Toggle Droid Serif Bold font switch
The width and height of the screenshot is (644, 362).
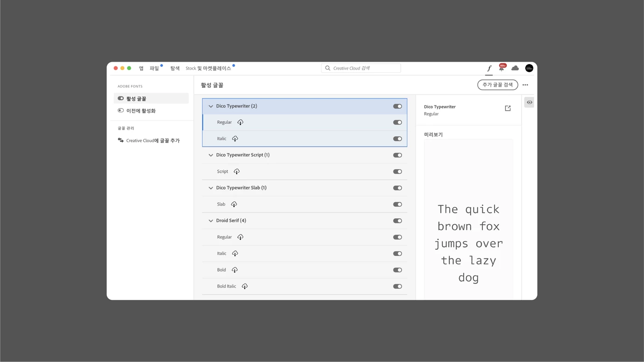(397, 270)
